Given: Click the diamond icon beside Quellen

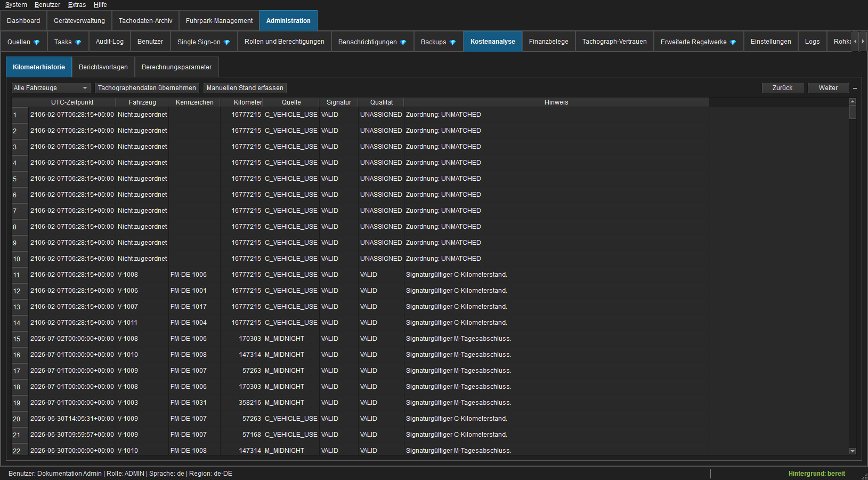Looking at the screenshot, I should [x=37, y=42].
